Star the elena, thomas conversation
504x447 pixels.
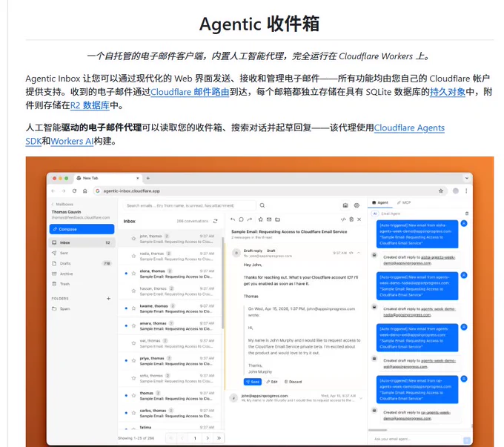(x=133, y=274)
